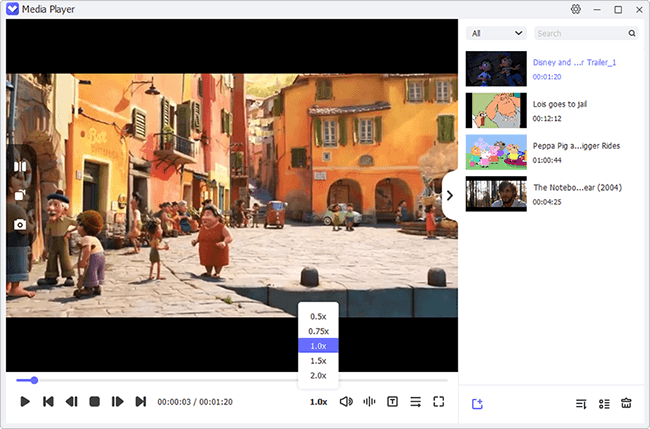This screenshot has height=429, width=650.
Task: Take a snapshot with camera icon
Action: [x=20, y=225]
